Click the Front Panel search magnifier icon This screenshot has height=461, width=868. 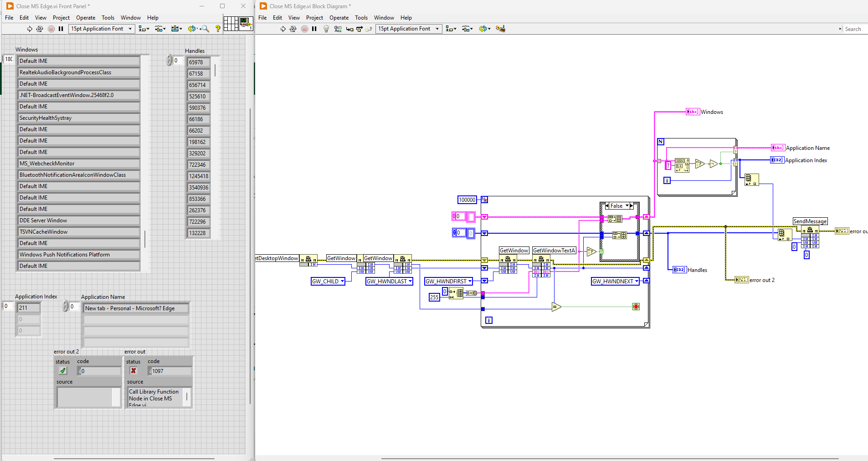click(205, 29)
